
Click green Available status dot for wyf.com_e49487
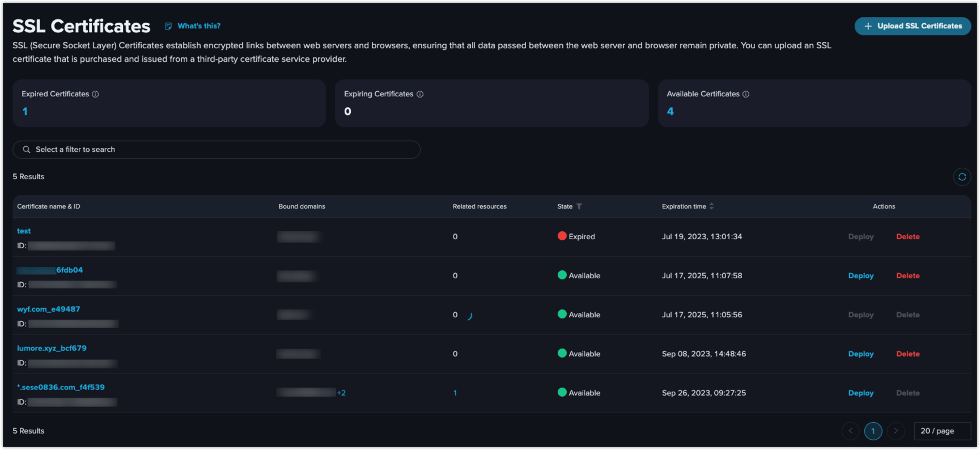point(562,314)
